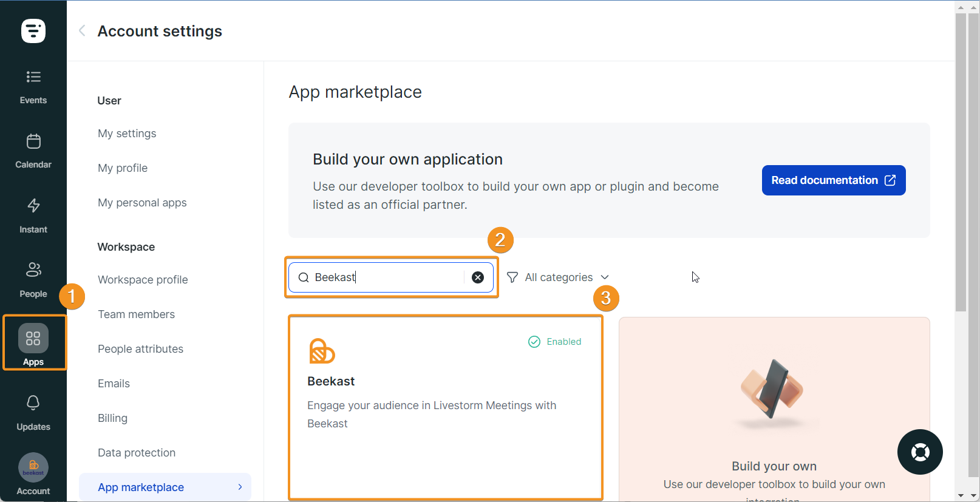980x502 pixels.
Task: Open My profile
Action: coord(123,168)
